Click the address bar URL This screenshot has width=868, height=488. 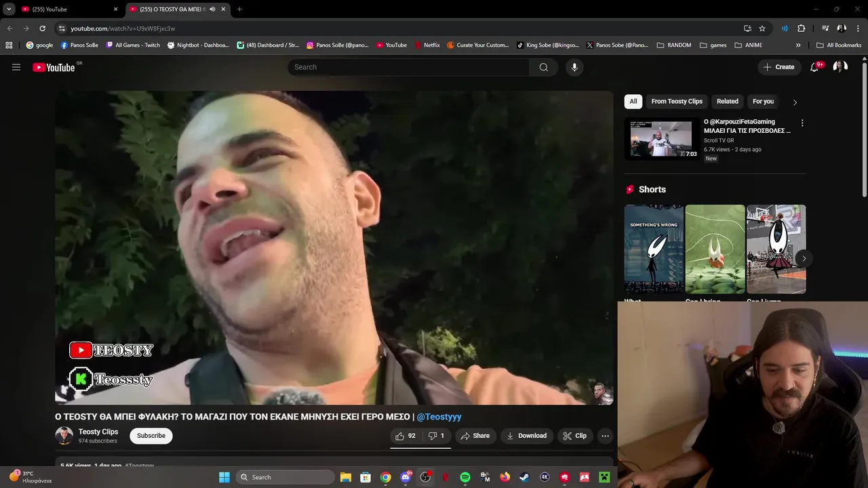123,28
